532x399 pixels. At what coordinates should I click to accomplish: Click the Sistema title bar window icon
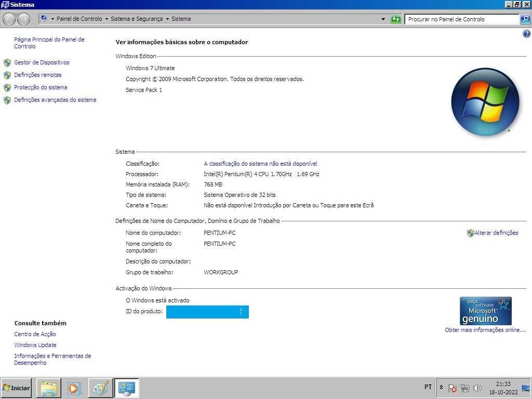point(5,5)
